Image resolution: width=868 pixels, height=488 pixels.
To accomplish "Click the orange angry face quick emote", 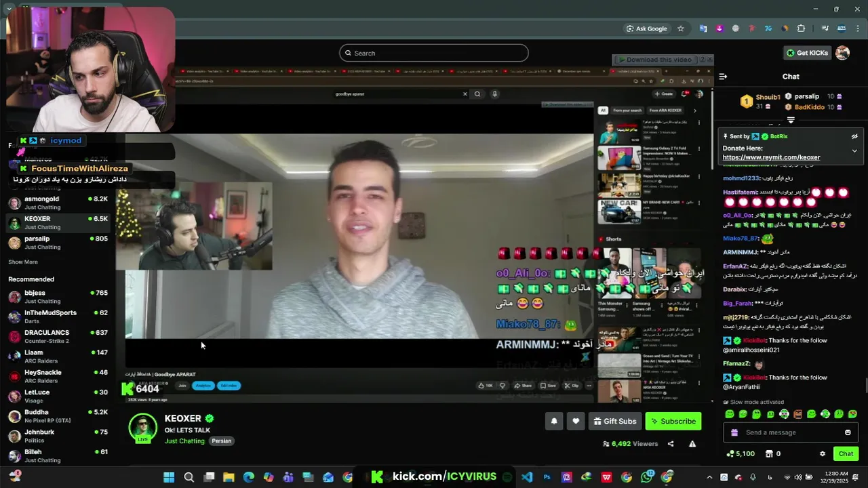I will pyautogui.click(x=797, y=414).
